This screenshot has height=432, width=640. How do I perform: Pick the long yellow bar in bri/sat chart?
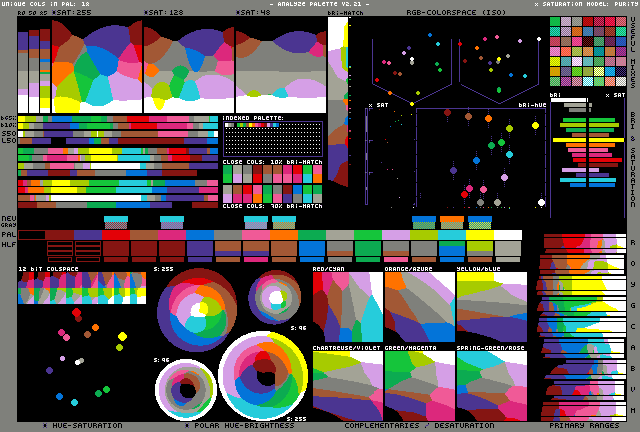pyautogui.click(x=588, y=126)
